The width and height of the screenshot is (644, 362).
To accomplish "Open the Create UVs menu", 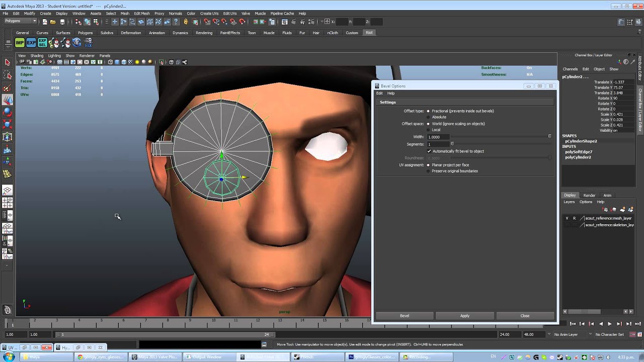I will click(x=209, y=14).
